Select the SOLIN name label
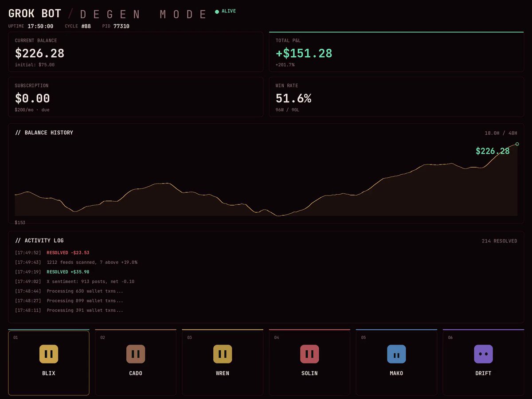 (309, 373)
